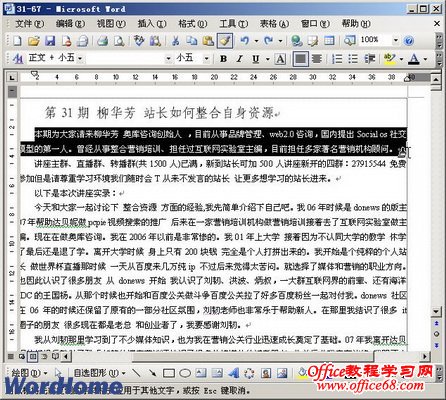The height and width of the screenshot is (400, 446).
Task: Open Word Help with the question mark icon
Action: point(408,41)
